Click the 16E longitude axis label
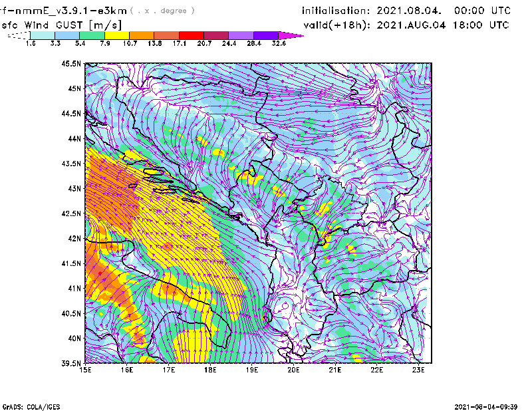532x411 pixels. (x=127, y=370)
